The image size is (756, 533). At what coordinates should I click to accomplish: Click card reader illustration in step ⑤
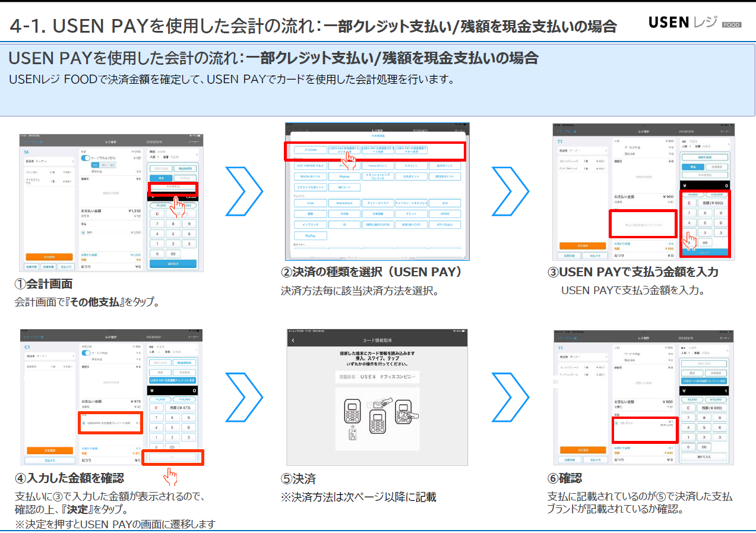pos(377,419)
